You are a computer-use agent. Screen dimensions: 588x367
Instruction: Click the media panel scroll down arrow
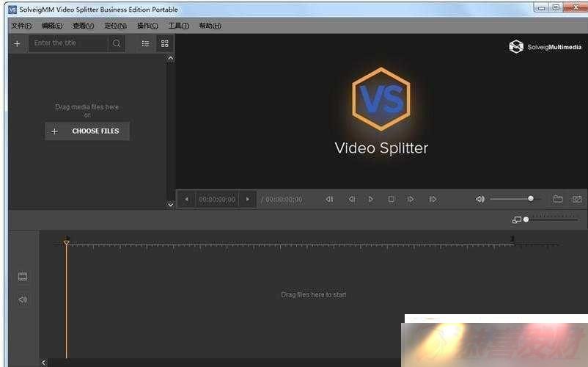pos(171,205)
